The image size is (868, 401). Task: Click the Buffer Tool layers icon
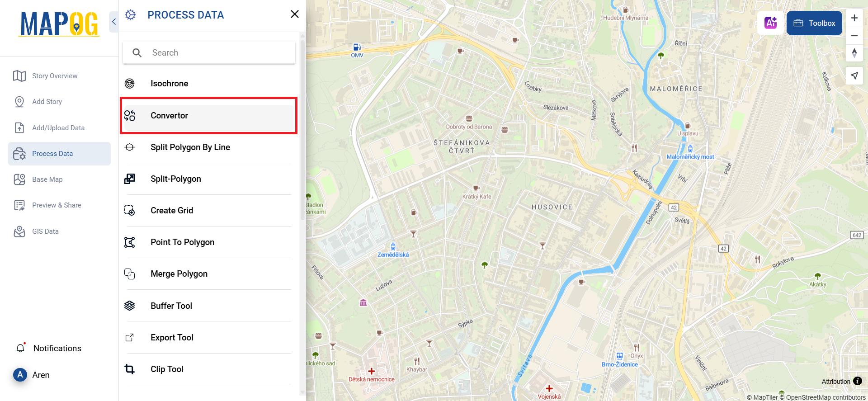tap(130, 306)
